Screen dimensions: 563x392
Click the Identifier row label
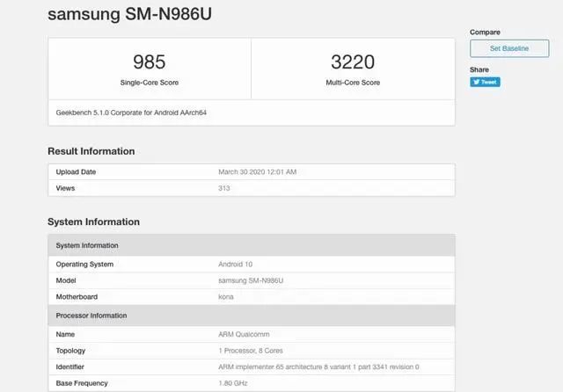[x=70, y=367]
